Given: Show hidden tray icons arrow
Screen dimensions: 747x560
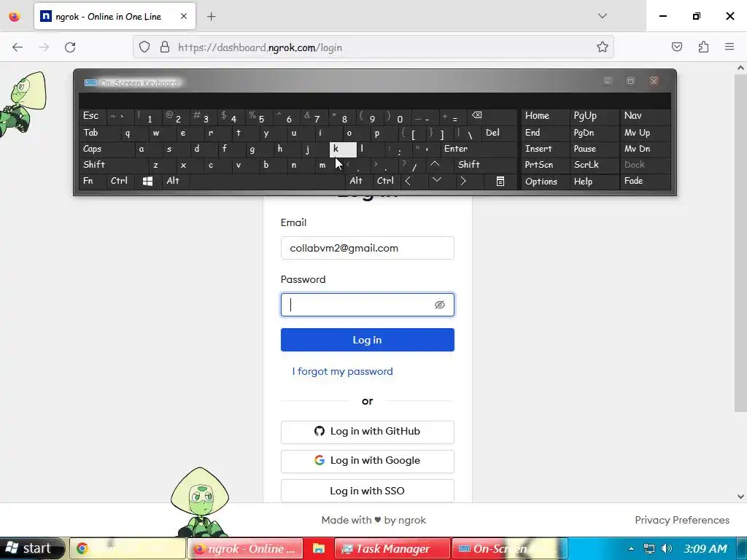Looking at the screenshot, I should point(631,549).
